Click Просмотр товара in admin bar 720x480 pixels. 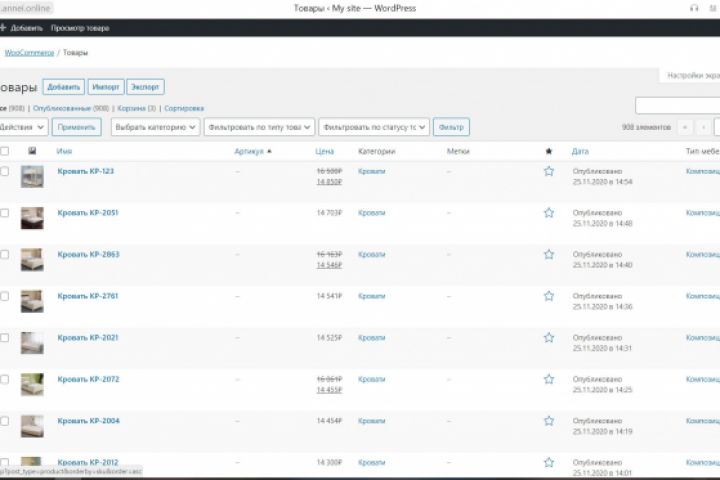pyautogui.click(x=80, y=28)
